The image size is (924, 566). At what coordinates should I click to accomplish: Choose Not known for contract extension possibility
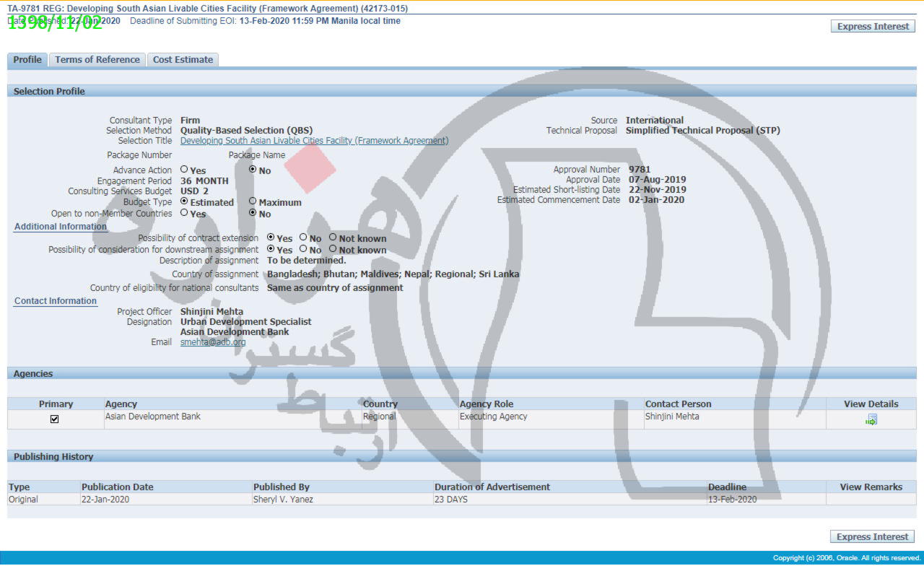(x=333, y=238)
